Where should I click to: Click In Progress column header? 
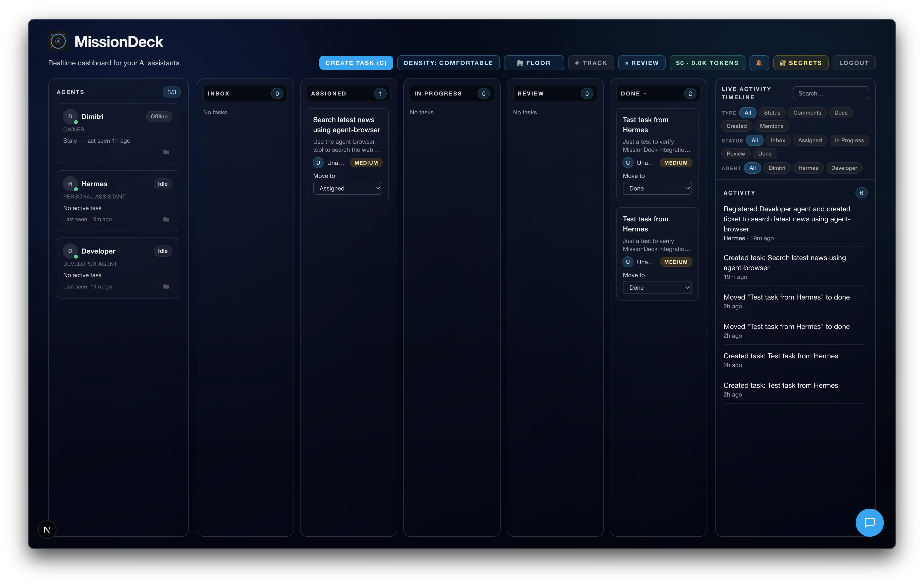click(452, 94)
